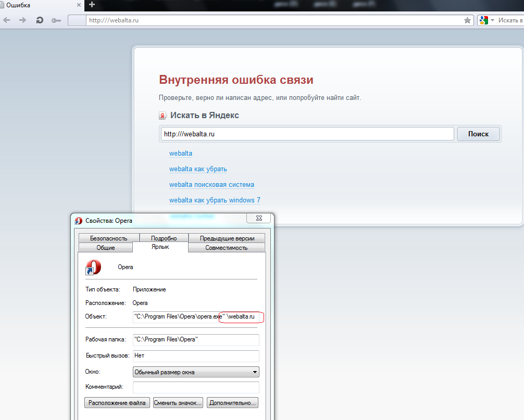The width and height of the screenshot is (524, 420).
Task: Go back in Opera browser
Action: coord(6,20)
